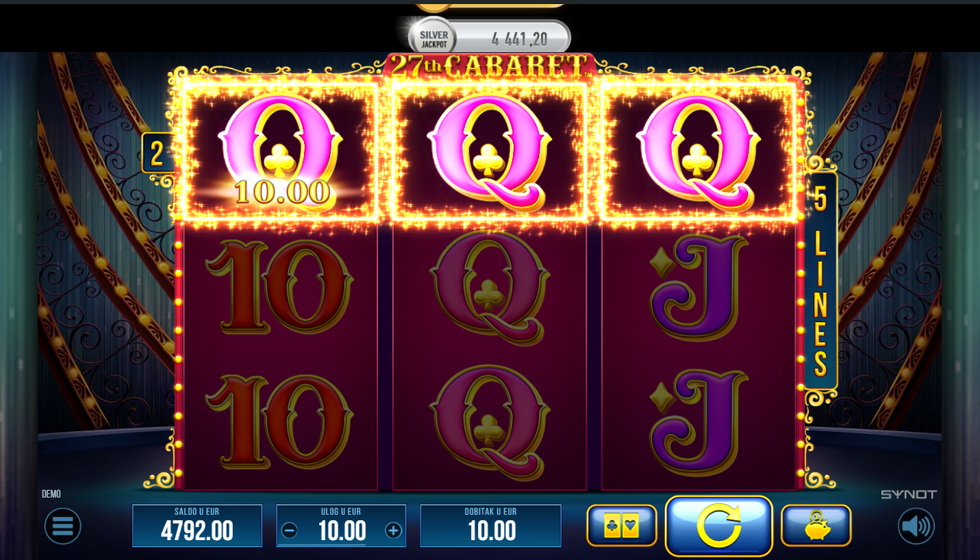Click the 5 LINES side banner
This screenshot has height=560, width=980.
[x=820, y=281]
